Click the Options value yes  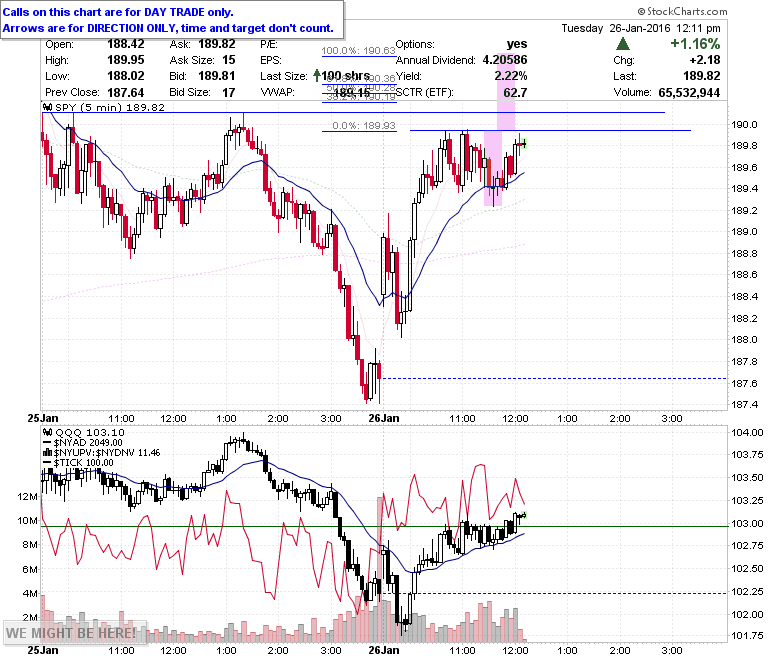click(517, 44)
